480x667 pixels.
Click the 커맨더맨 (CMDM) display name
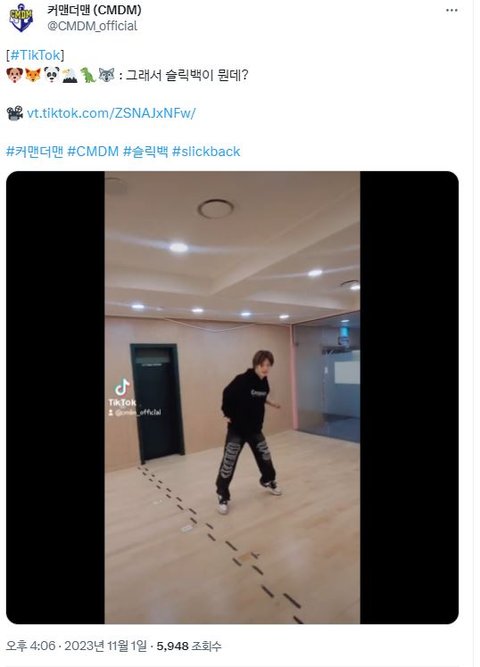coord(94,10)
